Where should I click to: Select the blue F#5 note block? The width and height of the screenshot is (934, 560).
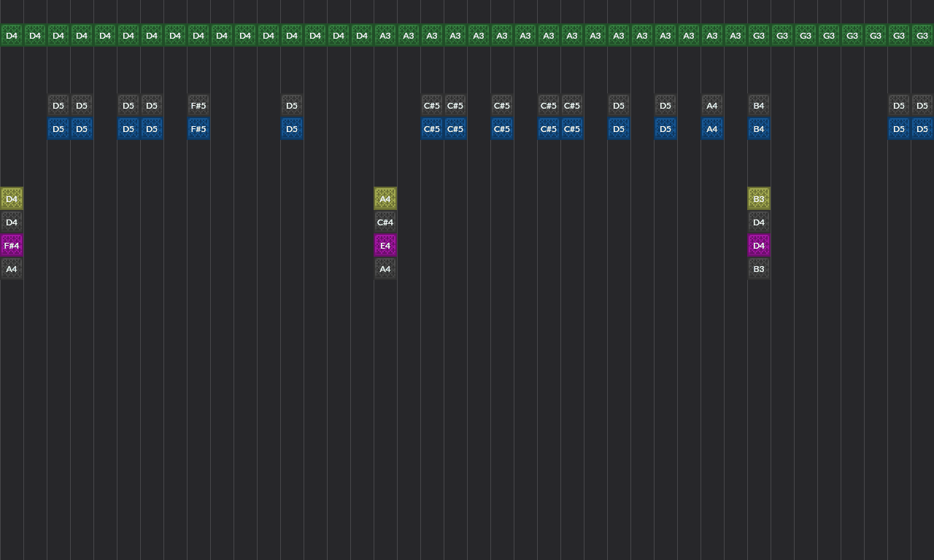pos(198,128)
